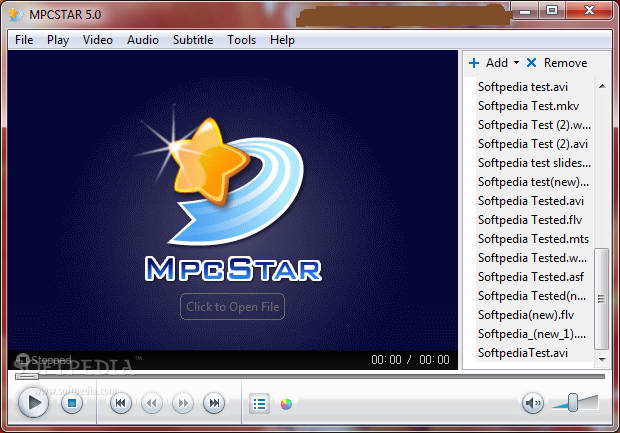Open the Play menu
Screen dimensions: 620x433
[x=58, y=40]
